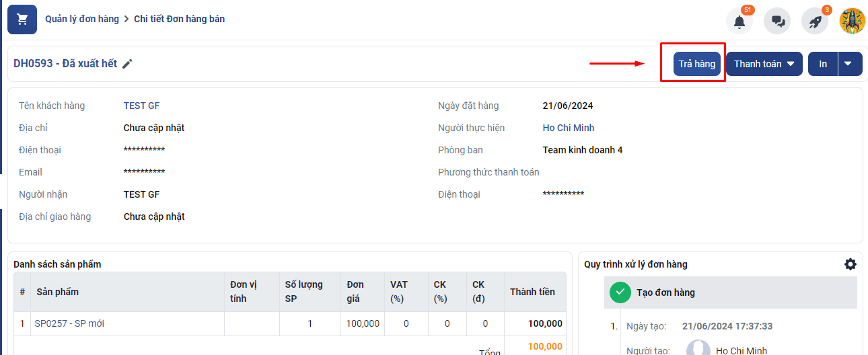Open Ho Chi Minh người thực hiện link
The image size is (868, 355).
point(568,128)
